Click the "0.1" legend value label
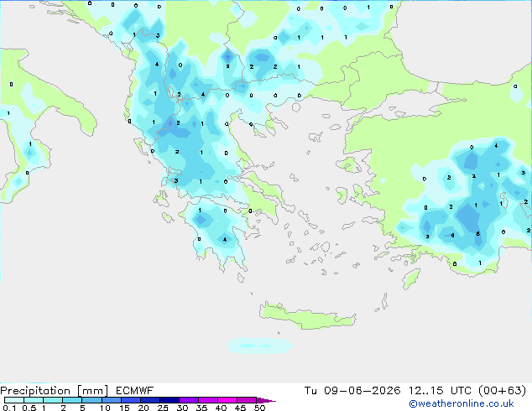Image resolution: width=532 pixels, height=411 pixels. 9,408
